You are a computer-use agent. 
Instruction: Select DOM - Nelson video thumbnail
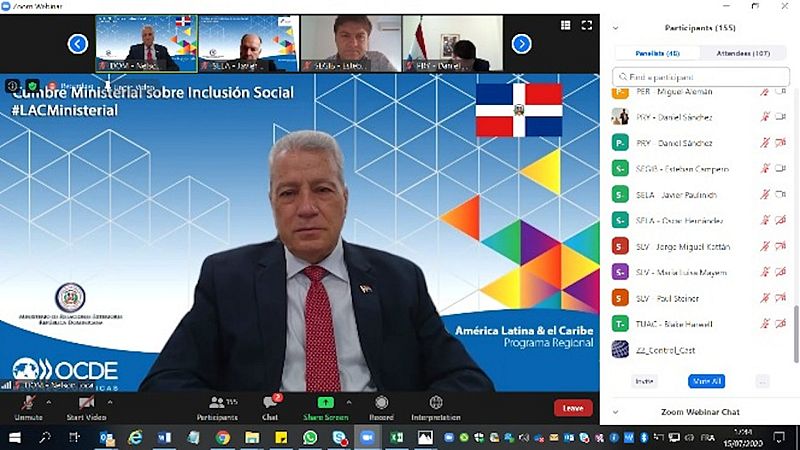pyautogui.click(x=146, y=43)
